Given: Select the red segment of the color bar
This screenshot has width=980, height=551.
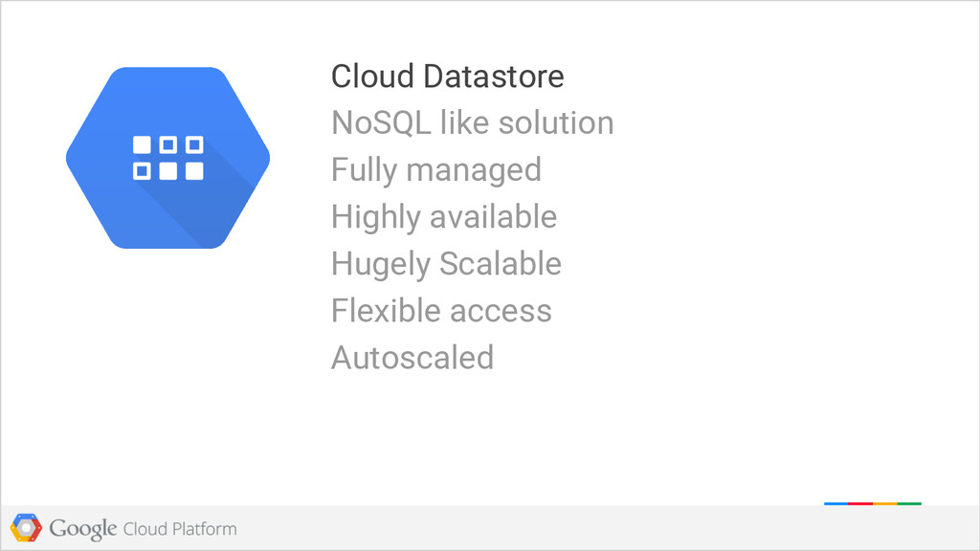Looking at the screenshot, I should click(x=860, y=502).
